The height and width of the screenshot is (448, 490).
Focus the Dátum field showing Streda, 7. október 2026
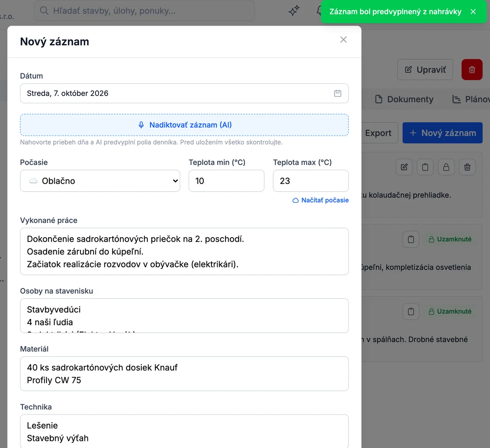(x=184, y=94)
